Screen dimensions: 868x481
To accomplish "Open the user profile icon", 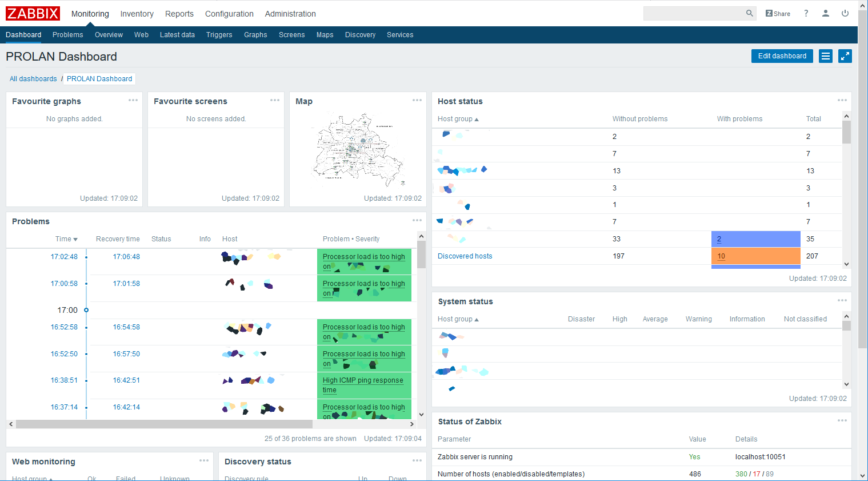I will coord(825,13).
